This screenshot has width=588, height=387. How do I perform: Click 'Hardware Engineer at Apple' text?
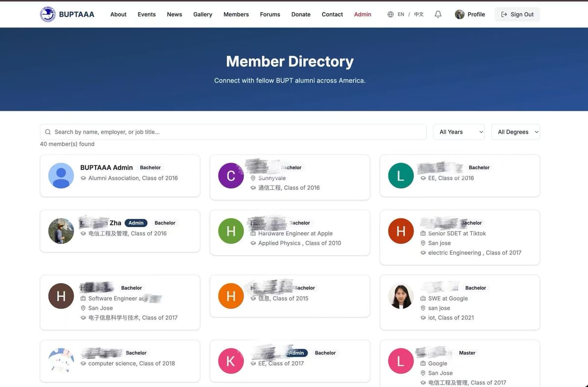coord(295,233)
